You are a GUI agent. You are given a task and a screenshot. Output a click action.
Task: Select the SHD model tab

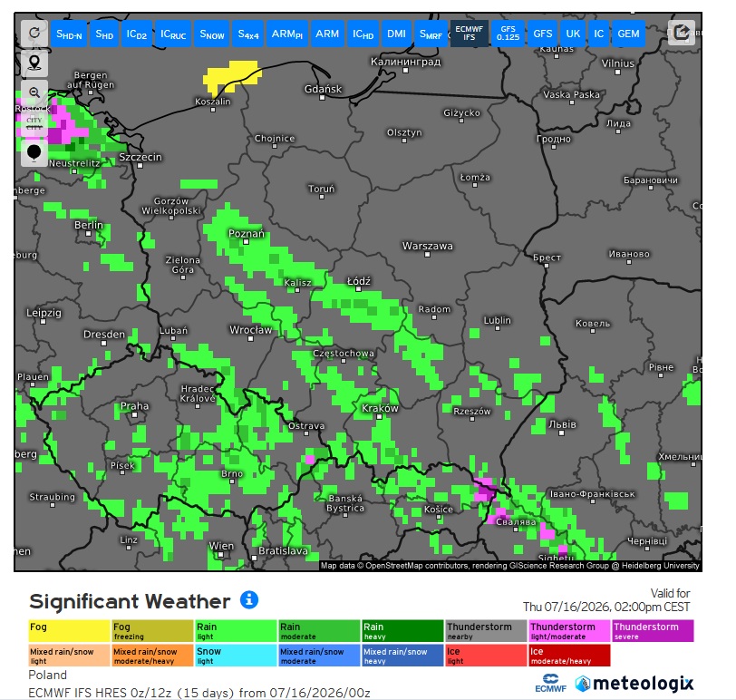[104, 34]
